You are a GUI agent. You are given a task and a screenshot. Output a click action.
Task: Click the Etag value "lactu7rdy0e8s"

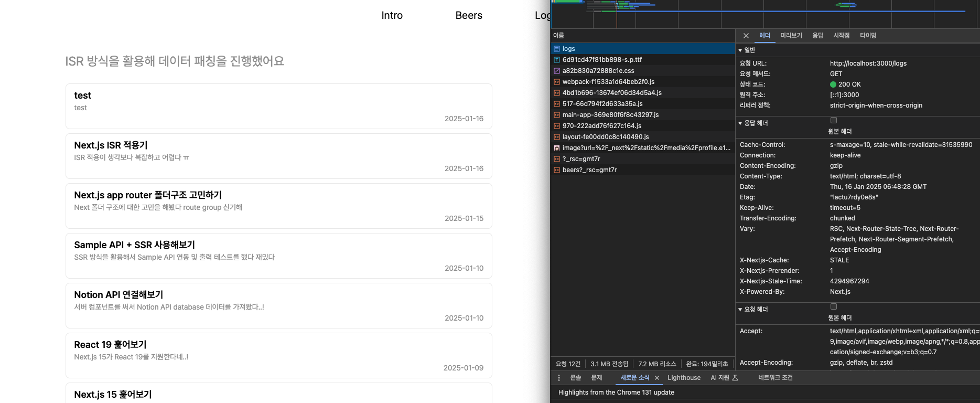click(854, 197)
